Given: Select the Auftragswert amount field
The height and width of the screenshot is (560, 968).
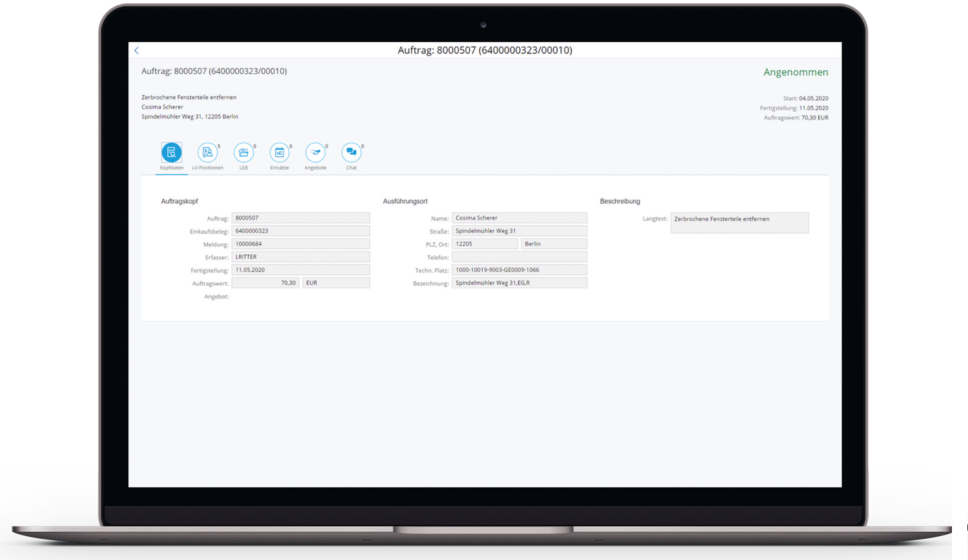Looking at the screenshot, I should (x=265, y=283).
